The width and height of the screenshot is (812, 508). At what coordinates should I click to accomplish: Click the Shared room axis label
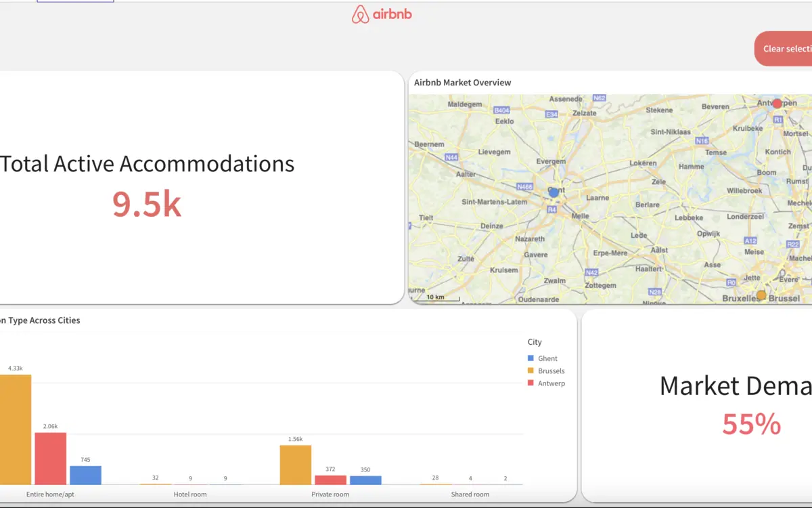point(470,494)
